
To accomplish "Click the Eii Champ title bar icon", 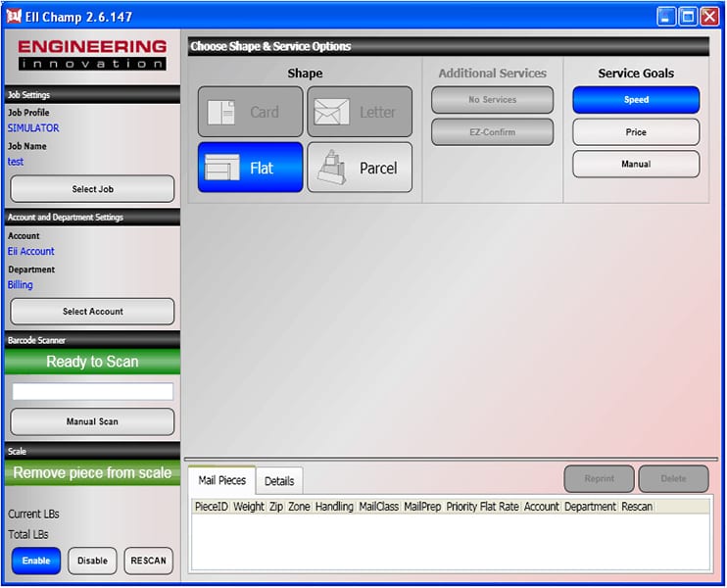I will [14, 17].
